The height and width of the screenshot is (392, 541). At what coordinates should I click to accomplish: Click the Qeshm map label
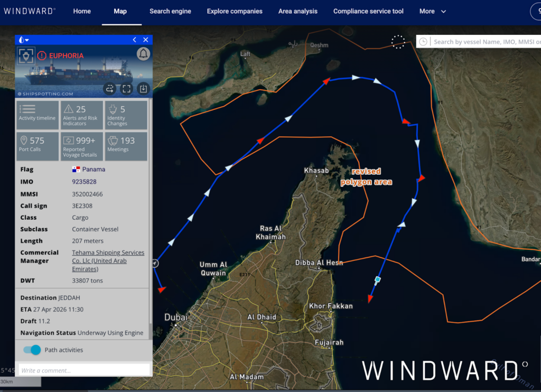[x=319, y=45]
